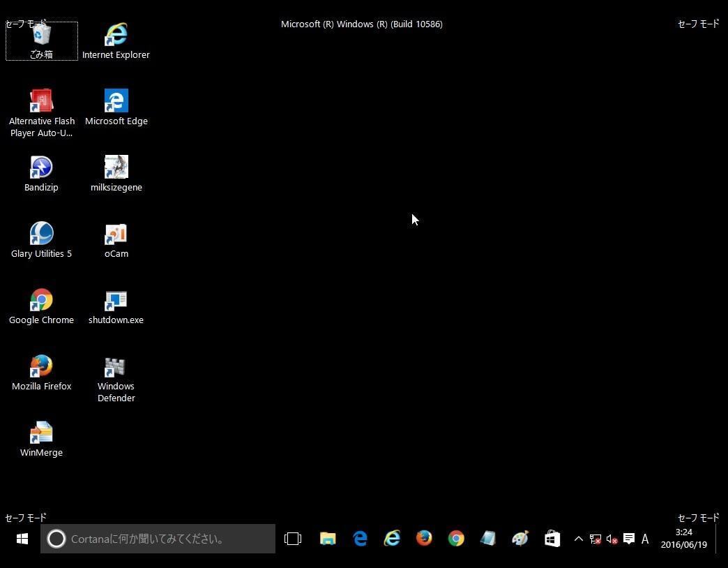Open Task View from the taskbar
Image resolution: width=728 pixels, height=568 pixels.
(x=292, y=539)
